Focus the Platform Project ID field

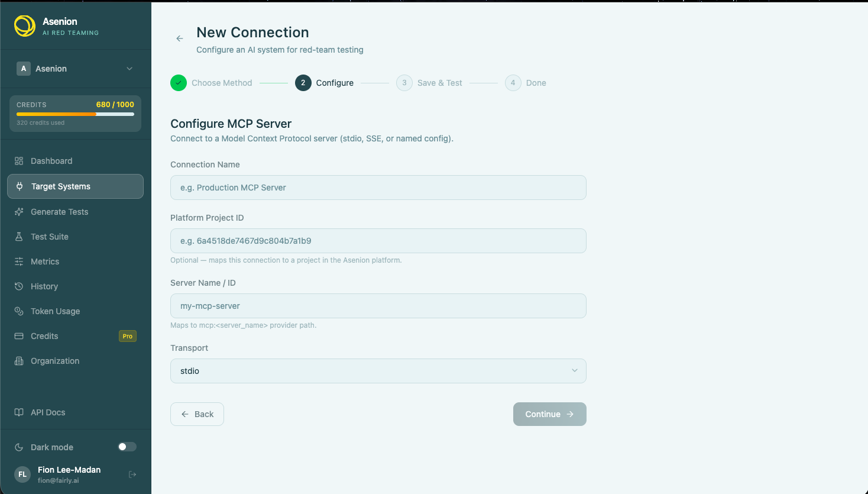click(x=378, y=241)
